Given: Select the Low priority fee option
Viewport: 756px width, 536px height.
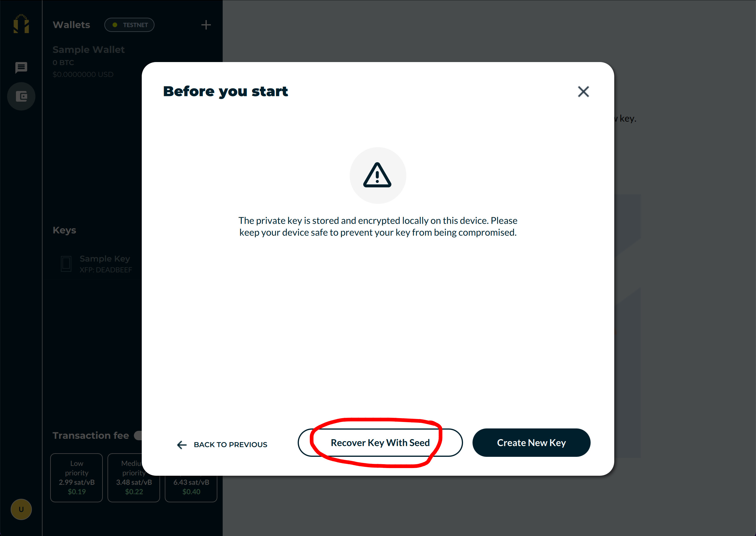Looking at the screenshot, I should (x=76, y=477).
